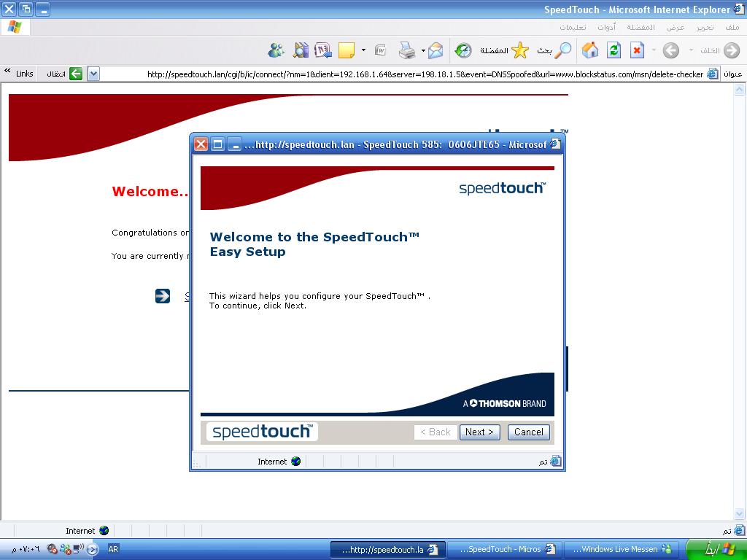This screenshot has height=560, width=747.
Task: Open the تعليمات (Help) menu
Action: (573, 27)
